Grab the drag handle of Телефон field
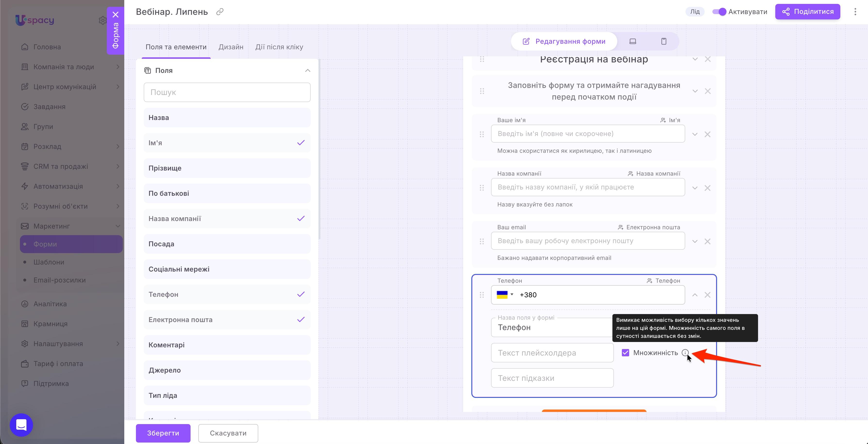Image resolution: width=868 pixels, height=444 pixels. (482, 295)
